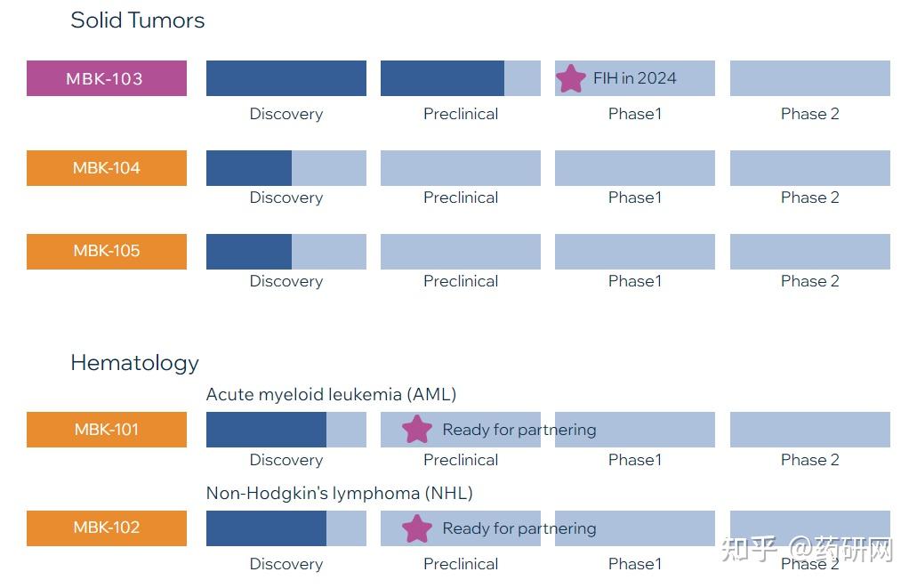917x588 pixels.
Task: Click the MBK-104 Phase1 bar
Action: point(634,168)
